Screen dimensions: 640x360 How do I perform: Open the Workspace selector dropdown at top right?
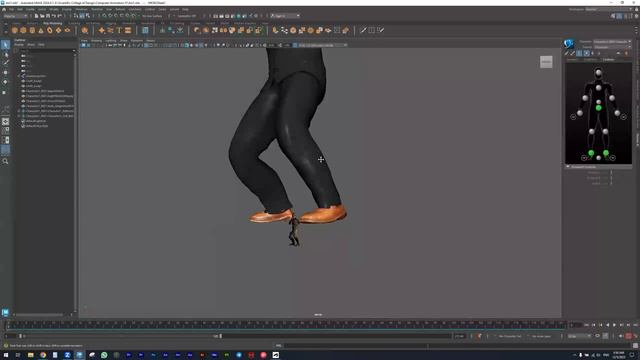point(610,9)
